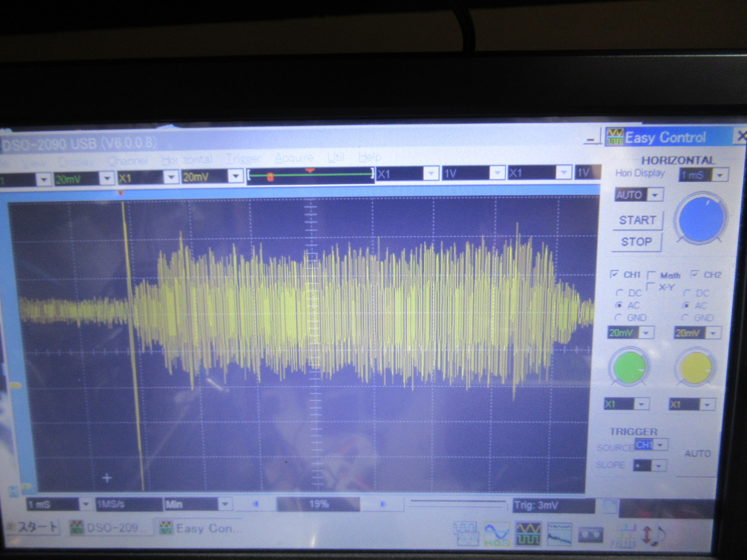Click the blue horizontal timebase knob

[x=700, y=219]
